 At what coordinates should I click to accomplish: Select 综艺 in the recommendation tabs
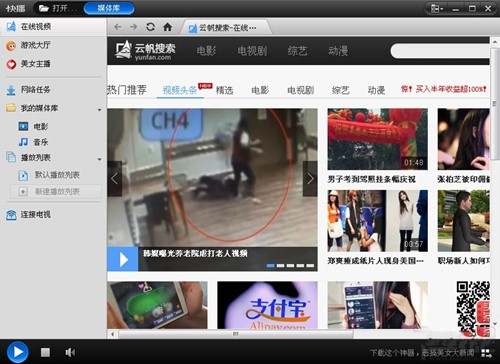(341, 90)
